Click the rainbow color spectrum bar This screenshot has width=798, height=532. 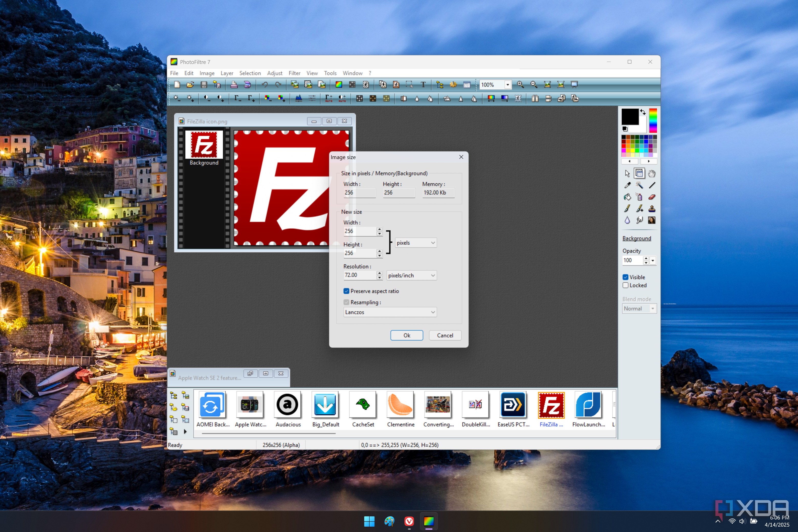[653, 120]
